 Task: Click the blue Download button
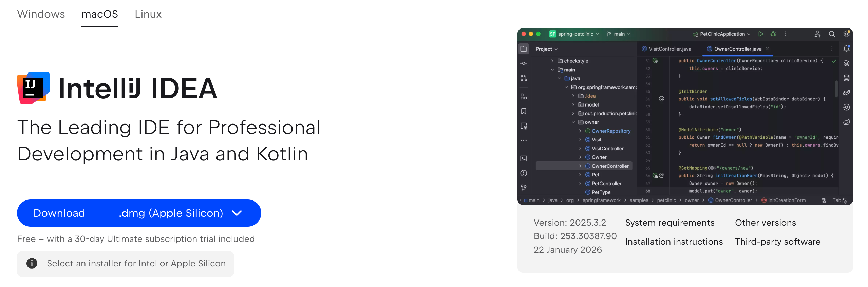[x=59, y=213]
